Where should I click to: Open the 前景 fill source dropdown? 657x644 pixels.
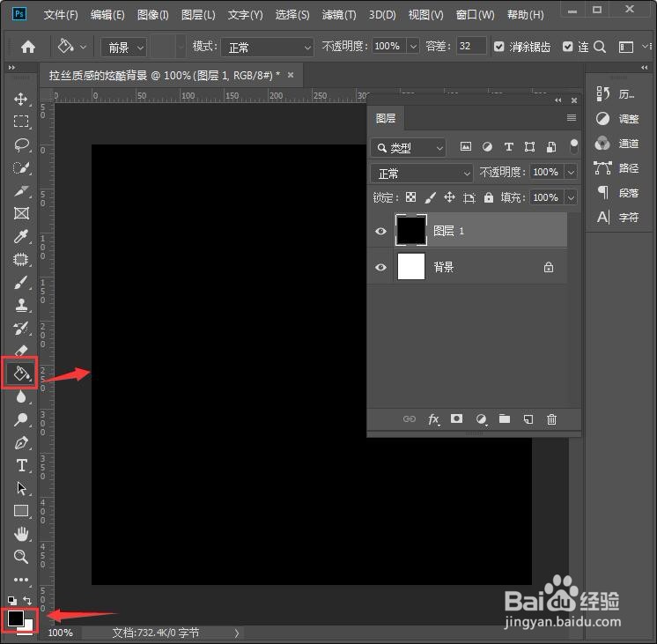124,47
